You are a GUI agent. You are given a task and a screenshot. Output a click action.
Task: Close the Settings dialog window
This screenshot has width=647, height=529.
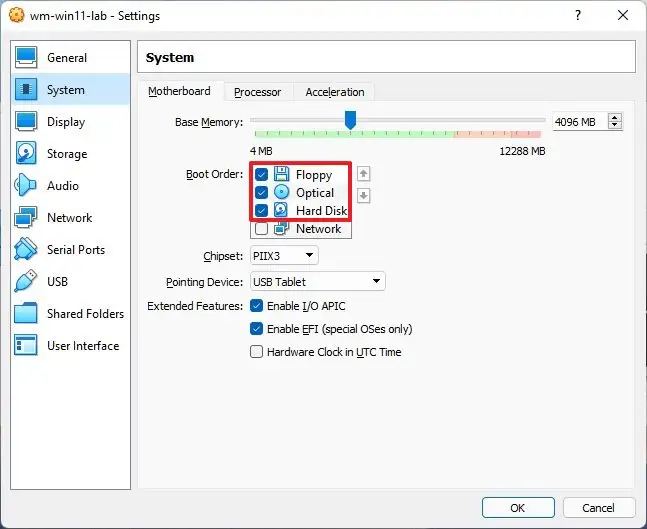point(623,15)
